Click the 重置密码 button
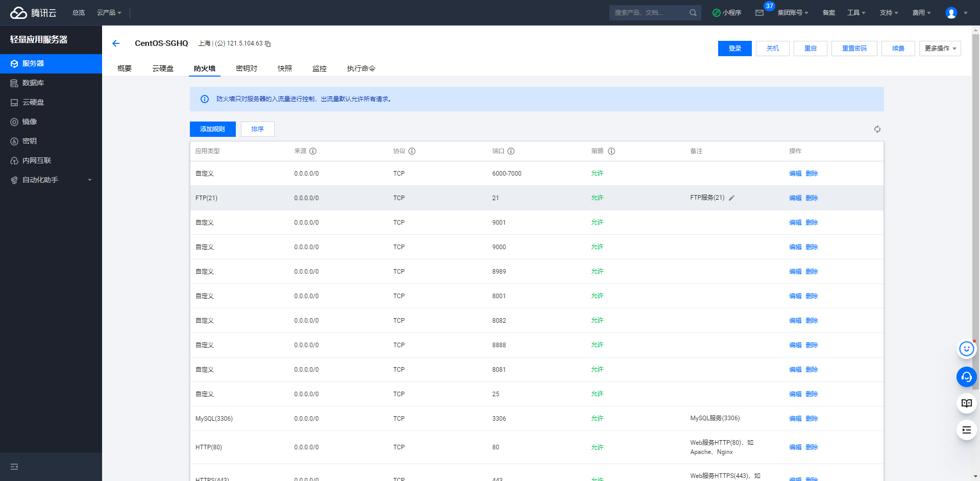980x481 pixels. click(x=854, y=49)
